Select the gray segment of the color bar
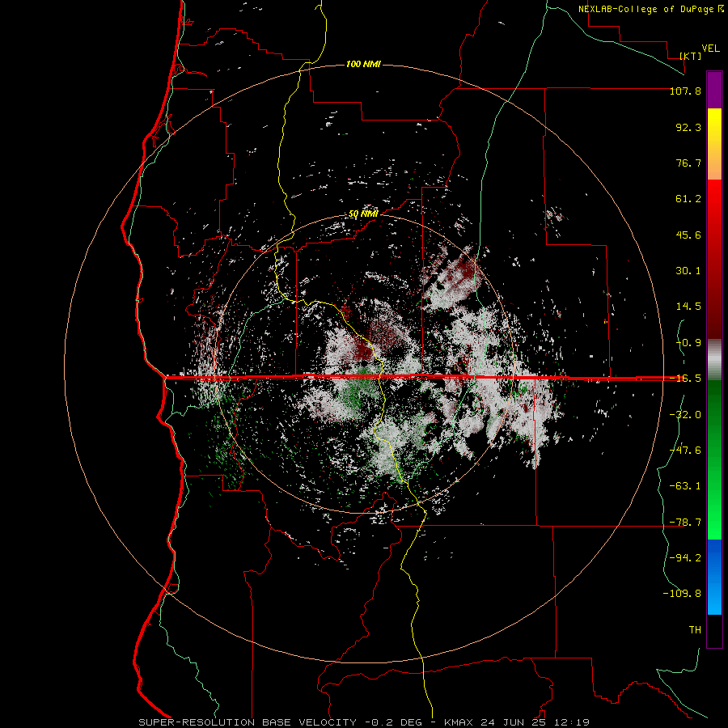Viewport: 728px width, 728px height. (x=714, y=360)
